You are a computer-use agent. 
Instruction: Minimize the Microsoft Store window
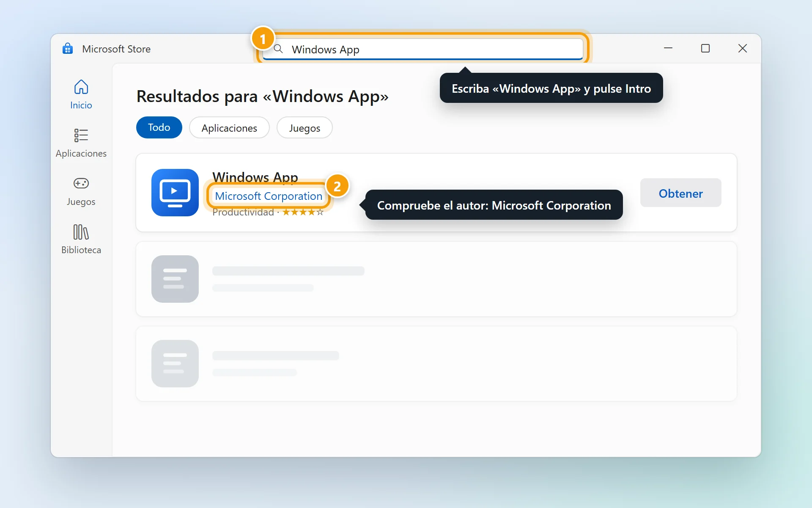click(x=668, y=48)
